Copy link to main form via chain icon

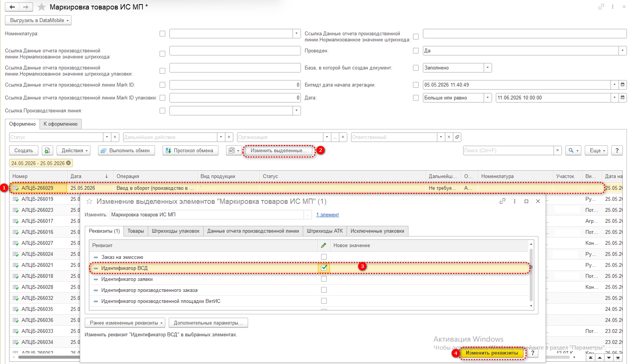pyautogui.click(x=601, y=7)
